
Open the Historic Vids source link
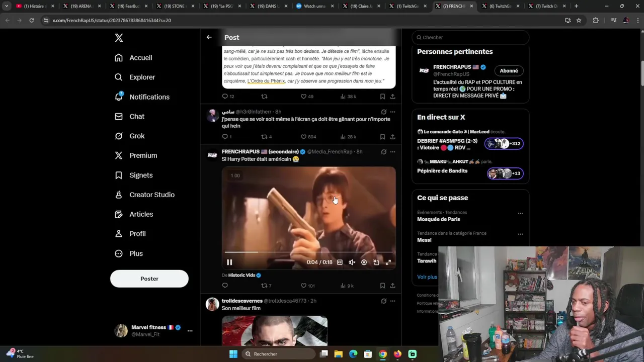[x=245, y=276]
